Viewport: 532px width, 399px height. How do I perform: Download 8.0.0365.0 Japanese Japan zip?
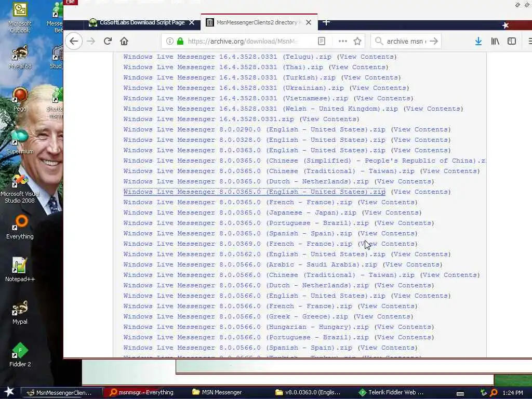pos(240,212)
